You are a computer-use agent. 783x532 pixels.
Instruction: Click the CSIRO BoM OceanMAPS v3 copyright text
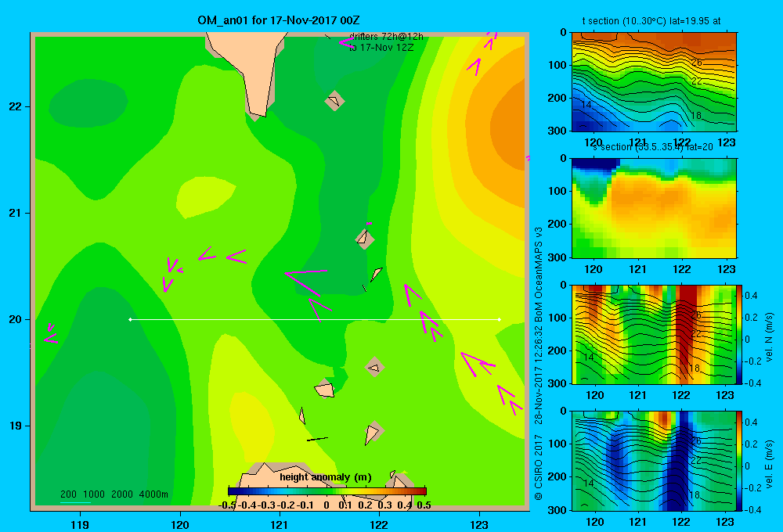[539, 363]
